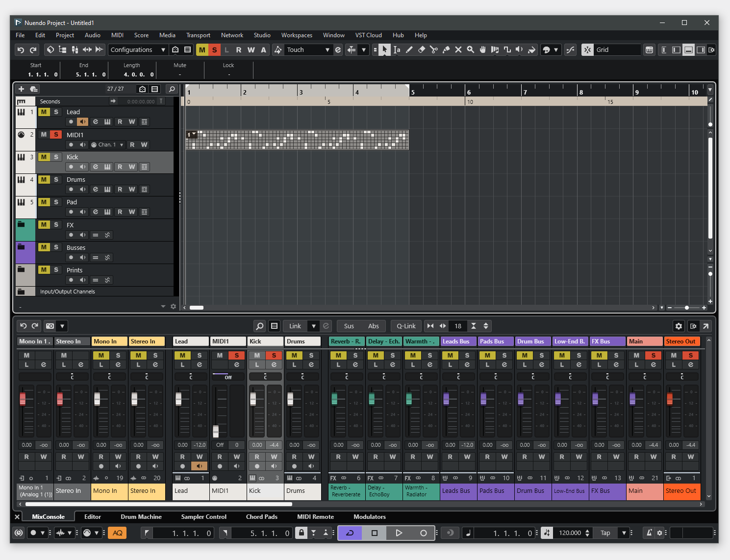Click the tempo value 120.000 field
730x560 pixels.
[570, 533]
